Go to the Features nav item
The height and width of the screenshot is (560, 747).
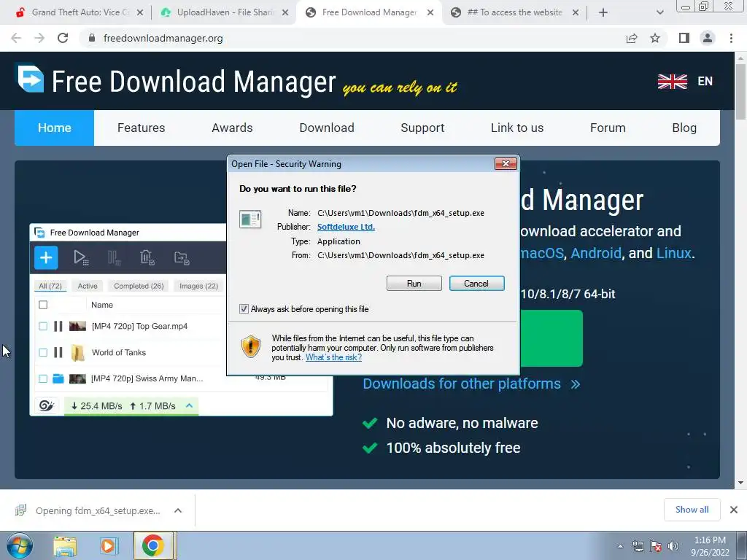tap(141, 128)
